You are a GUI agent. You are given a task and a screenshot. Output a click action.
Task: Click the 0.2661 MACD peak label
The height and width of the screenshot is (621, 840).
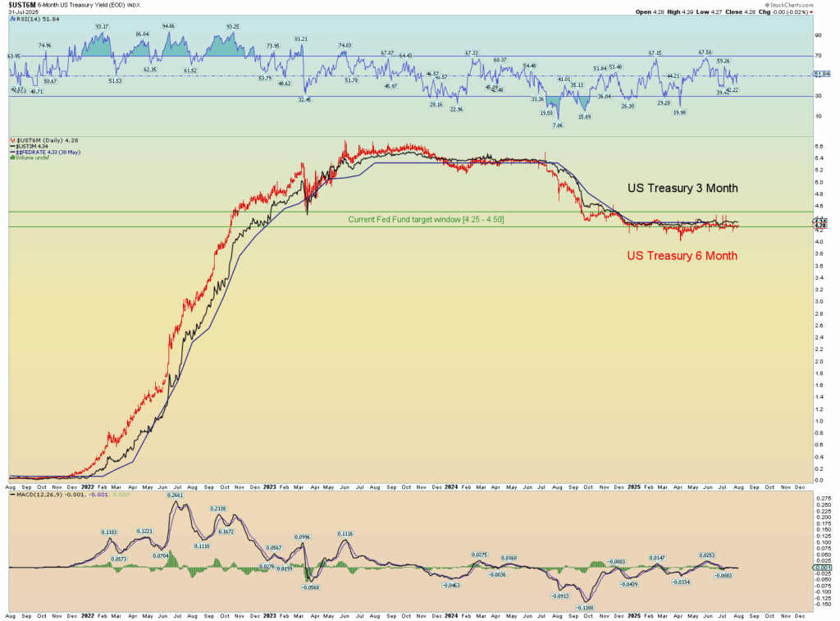pos(176,495)
